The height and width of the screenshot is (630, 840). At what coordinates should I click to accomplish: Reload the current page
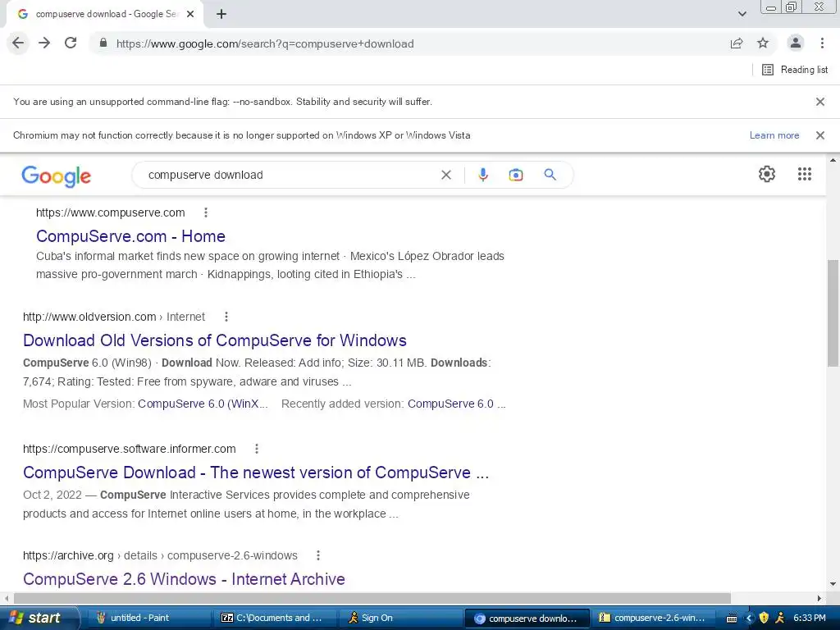pos(71,43)
